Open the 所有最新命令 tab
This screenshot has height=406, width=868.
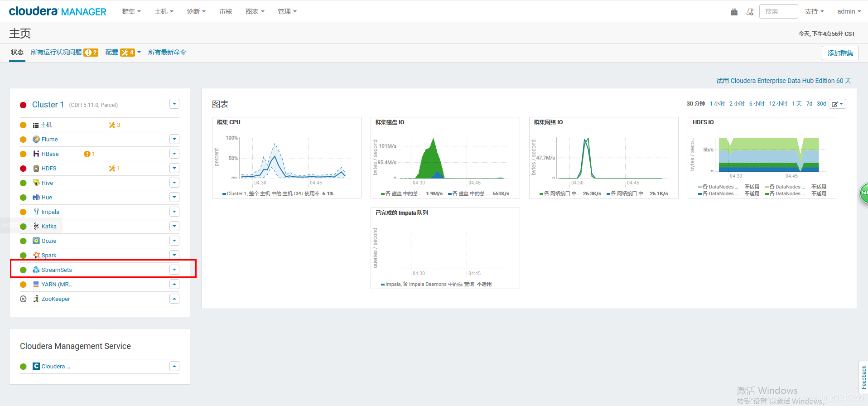pos(167,53)
